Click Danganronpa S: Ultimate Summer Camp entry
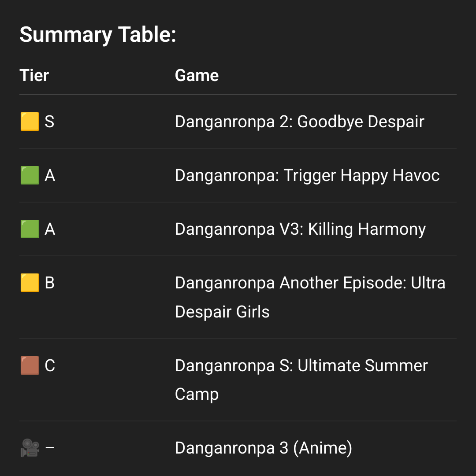 tap(301, 380)
